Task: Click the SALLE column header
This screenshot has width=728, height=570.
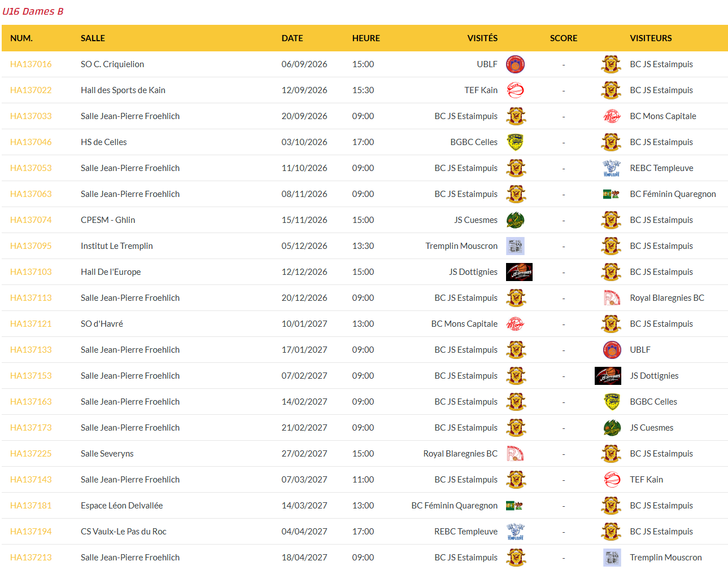Action: click(93, 38)
